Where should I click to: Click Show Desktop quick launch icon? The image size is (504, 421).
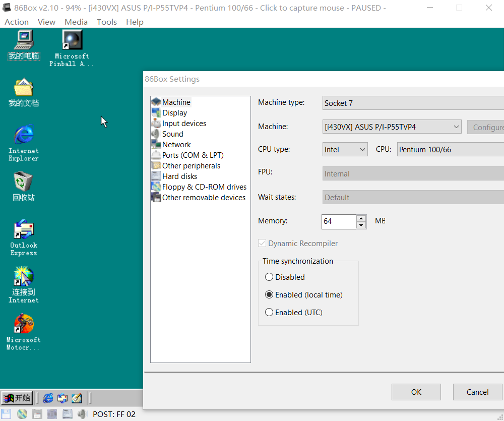77,398
